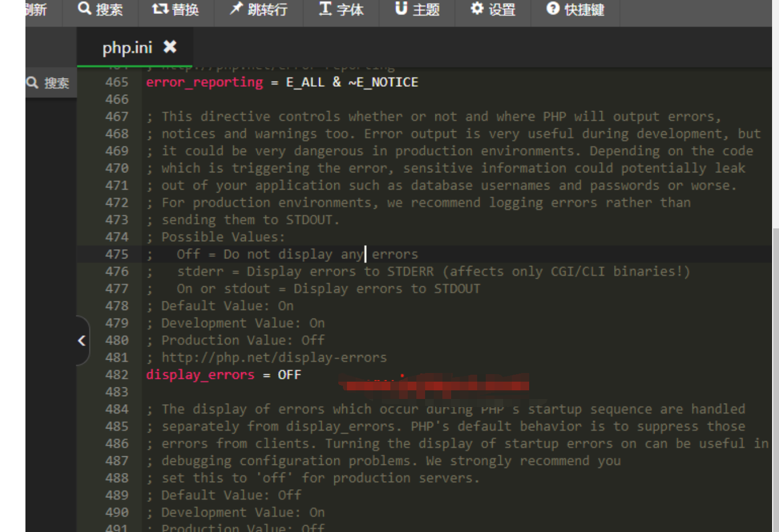Close the php.ini tab with X
779x532 pixels.
click(x=169, y=47)
